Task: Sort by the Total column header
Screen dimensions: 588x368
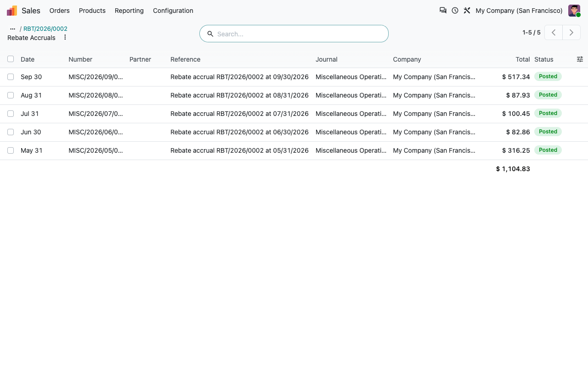Action: (523, 59)
